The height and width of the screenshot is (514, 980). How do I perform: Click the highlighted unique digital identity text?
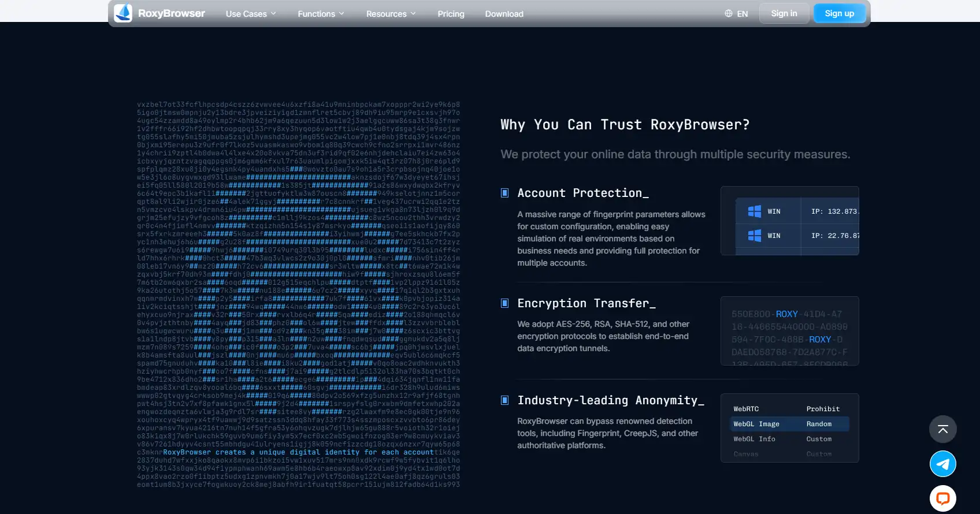pyautogui.click(x=298, y=452)
